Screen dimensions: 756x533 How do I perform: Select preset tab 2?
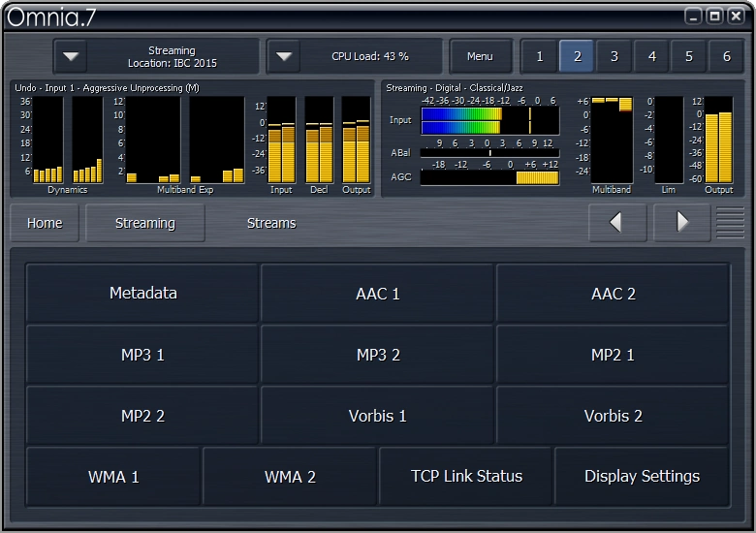(577, 56)
